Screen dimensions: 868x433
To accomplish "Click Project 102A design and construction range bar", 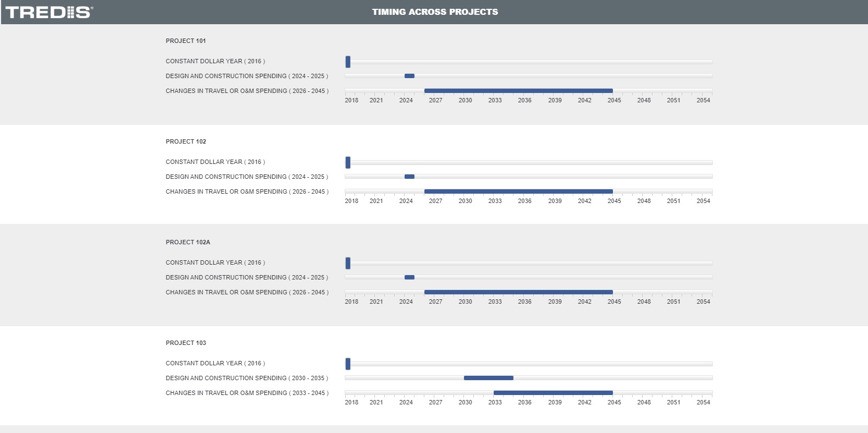I will coord(410,277).
